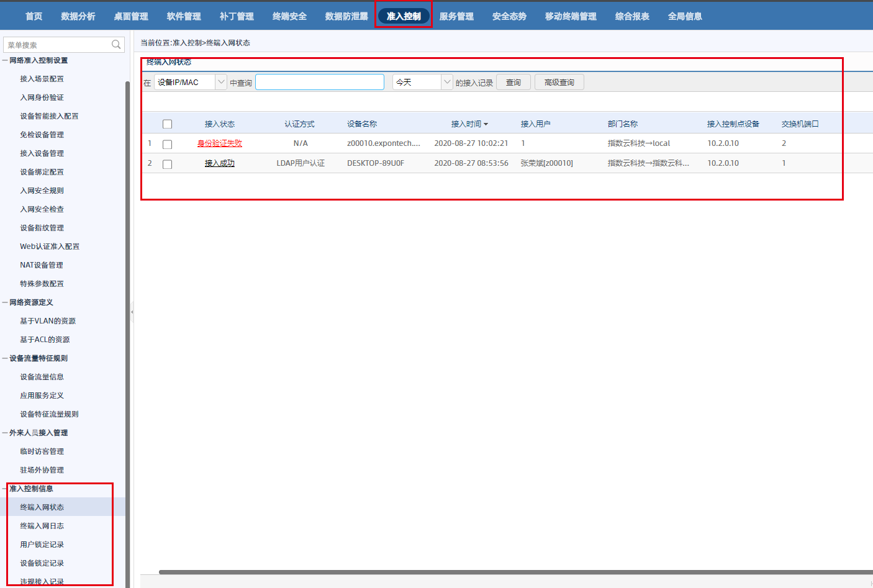873x588 pixels.
Task: Collapse the 设备流量特征规则 tree group
Action: [5, 358]
